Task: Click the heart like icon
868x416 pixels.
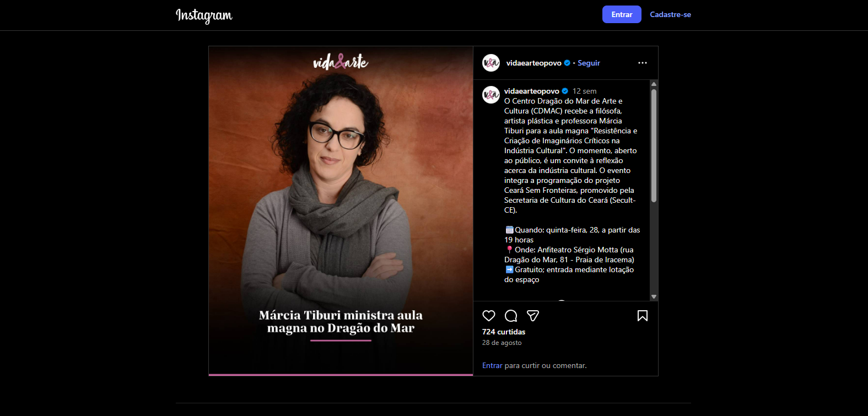Action: click(x=489, y=316)
